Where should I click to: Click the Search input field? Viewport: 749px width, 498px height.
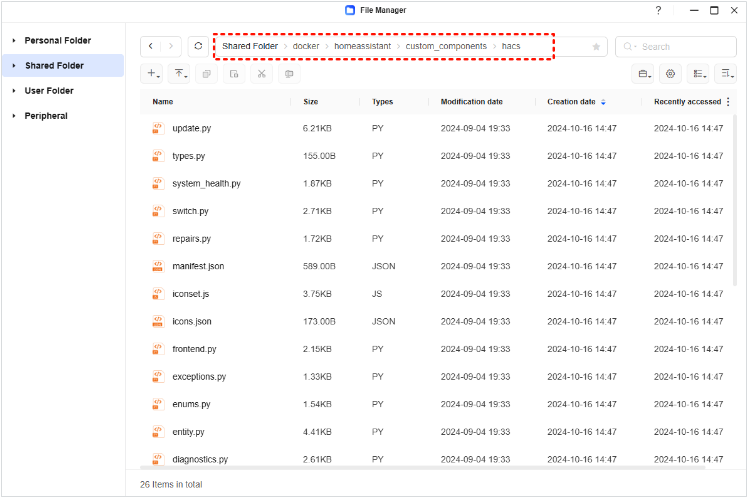coord(680,46)
